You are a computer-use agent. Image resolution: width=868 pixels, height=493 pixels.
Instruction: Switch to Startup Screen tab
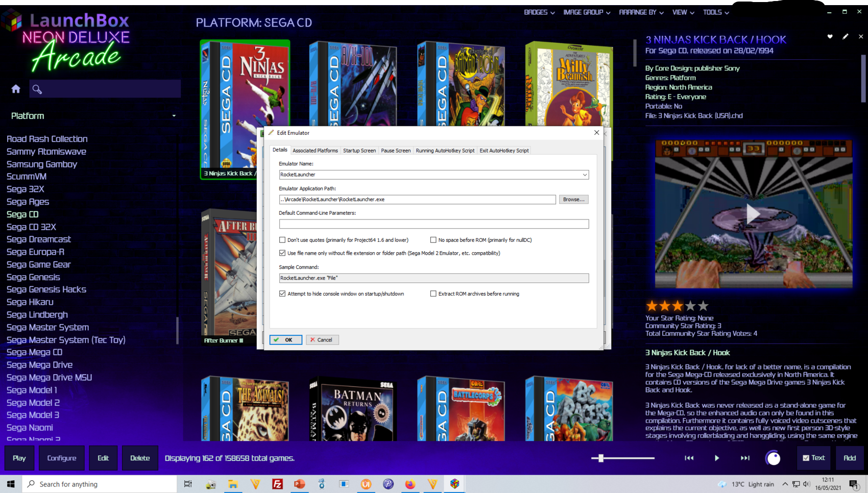(359, 151)
